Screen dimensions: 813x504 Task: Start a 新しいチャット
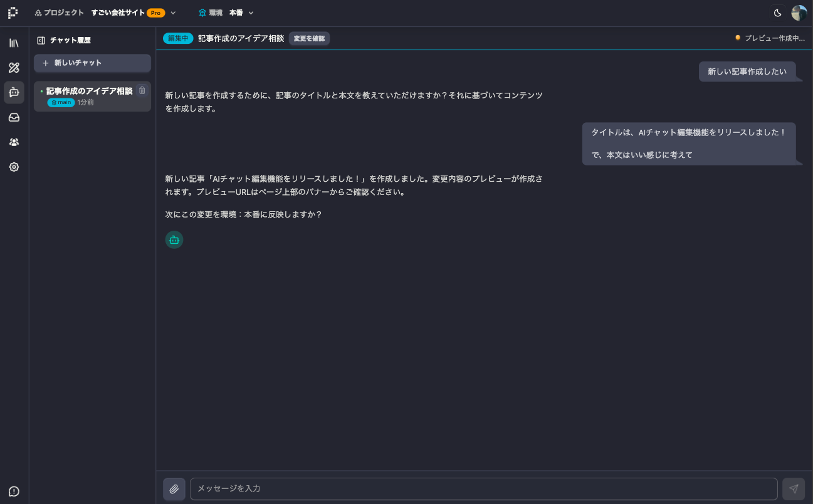coord(92,63)
